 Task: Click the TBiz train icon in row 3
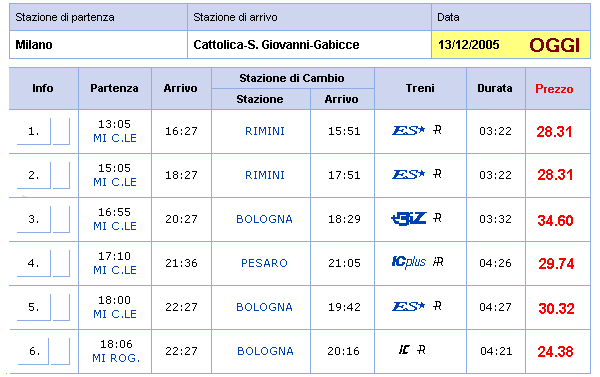point(409,219)
